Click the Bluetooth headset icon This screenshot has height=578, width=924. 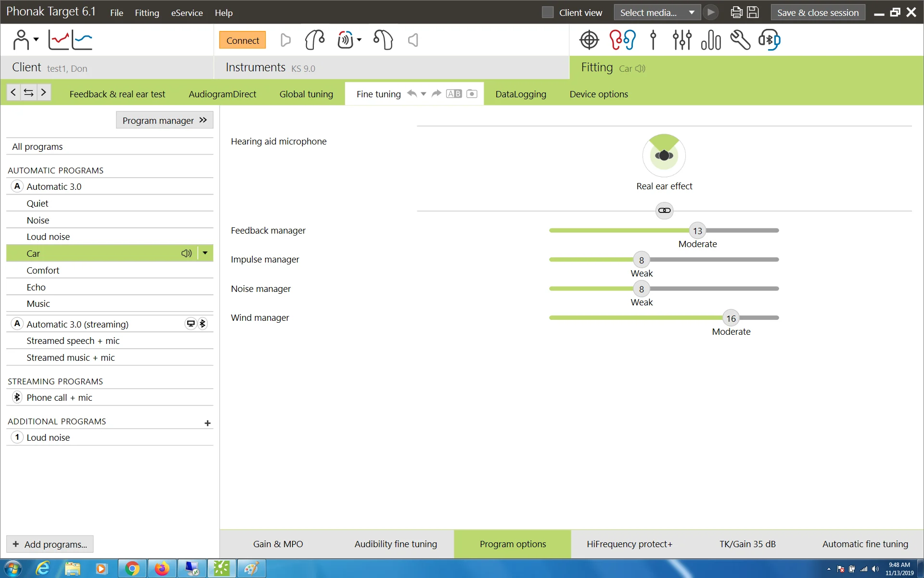769,40
